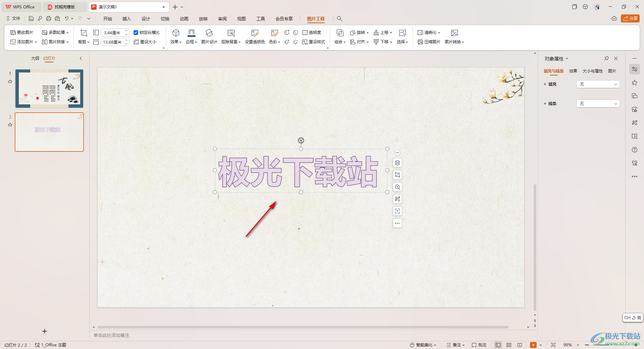Click 设置透明色 set transparent color
The width and height of the screenshot is (644, 349).
255,37
